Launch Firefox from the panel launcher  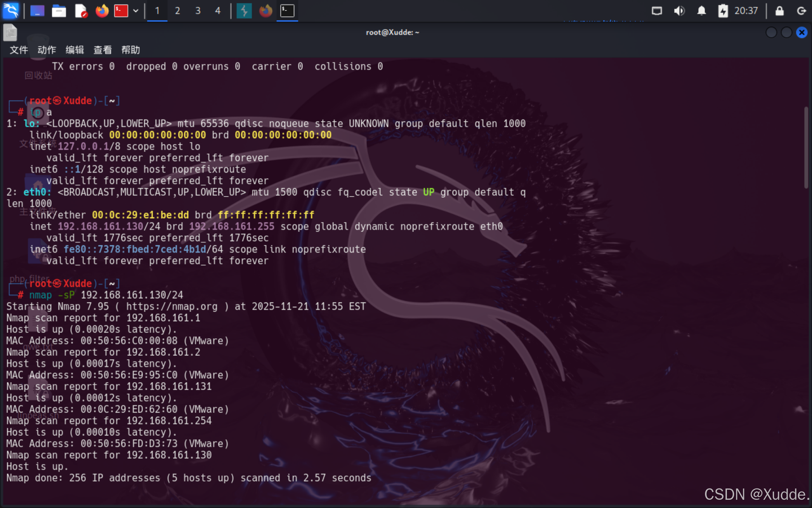[x=102, y=11]
